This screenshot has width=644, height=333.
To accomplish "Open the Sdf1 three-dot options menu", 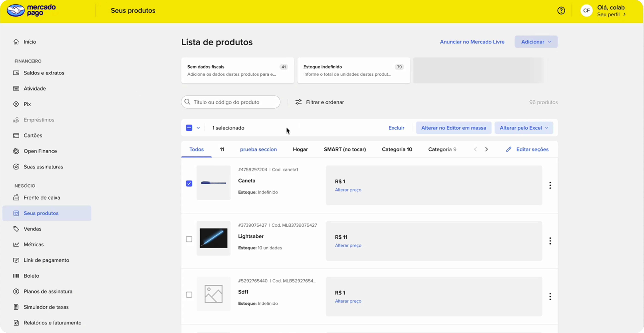I will click(550, 297).
